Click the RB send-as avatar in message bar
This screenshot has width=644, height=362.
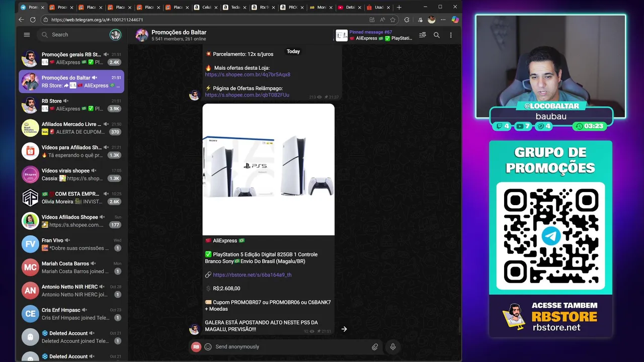coord(196,347)
